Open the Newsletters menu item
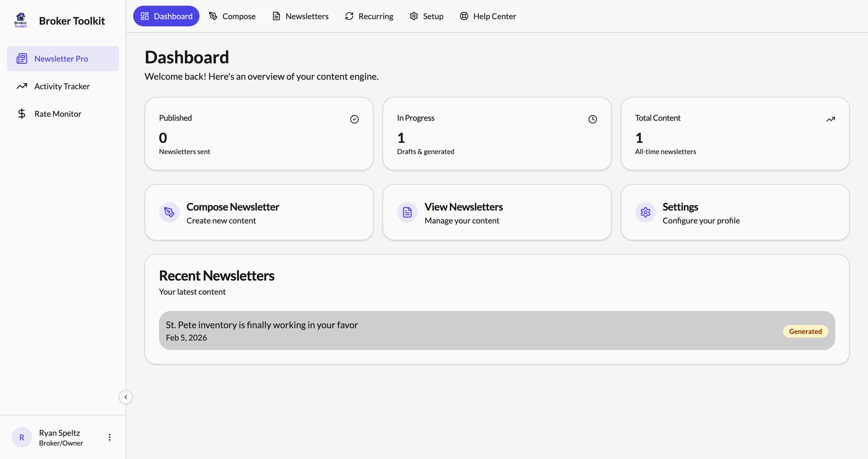The image size is (868, 459). (300, 16)
